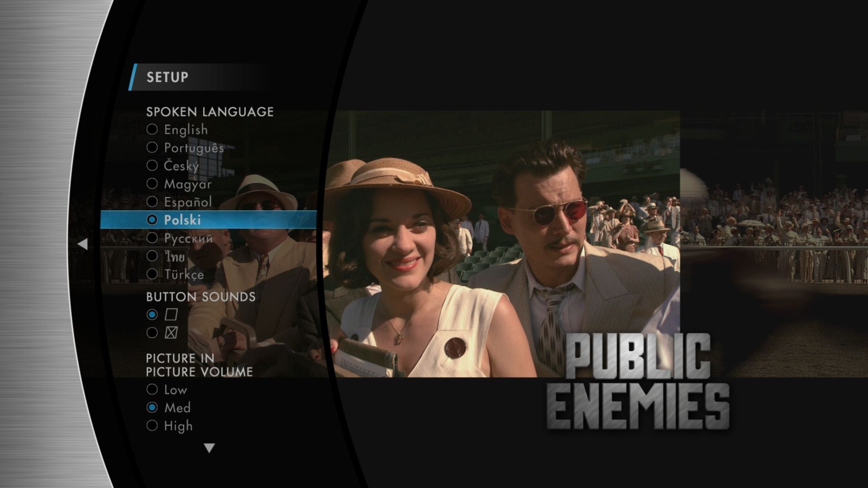
Task: Click the BUTTON SOUNDS section heading
Action: (x=201, y=297)
